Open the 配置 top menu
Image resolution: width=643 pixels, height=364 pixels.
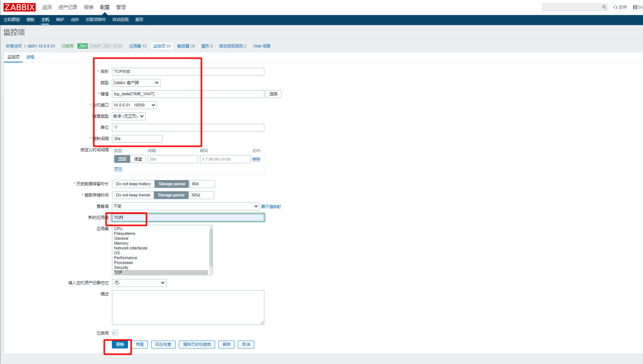105,7
